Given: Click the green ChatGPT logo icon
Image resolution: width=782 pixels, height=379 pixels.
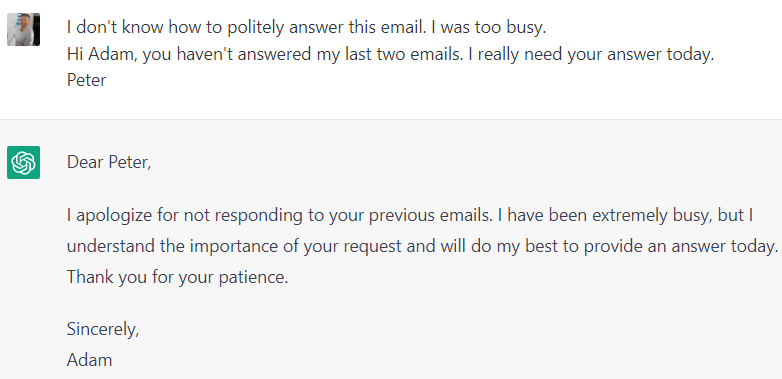Looking at the screenshot, I should (x=23, y=162).
